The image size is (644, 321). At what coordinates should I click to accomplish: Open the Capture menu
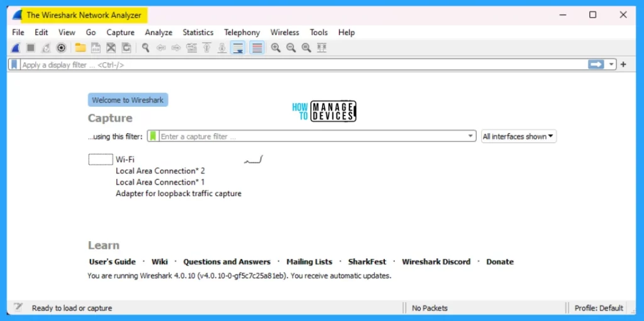click(x=120, y=33)
